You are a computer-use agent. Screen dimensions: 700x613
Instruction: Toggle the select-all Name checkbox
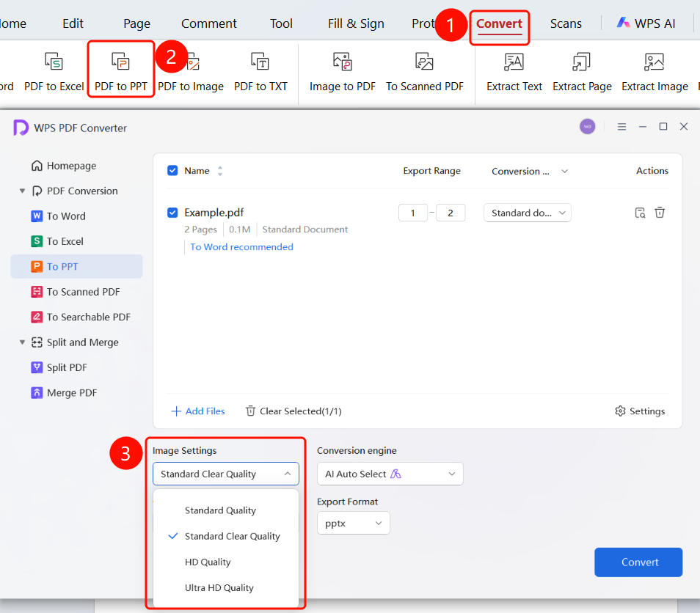(172, 170)
